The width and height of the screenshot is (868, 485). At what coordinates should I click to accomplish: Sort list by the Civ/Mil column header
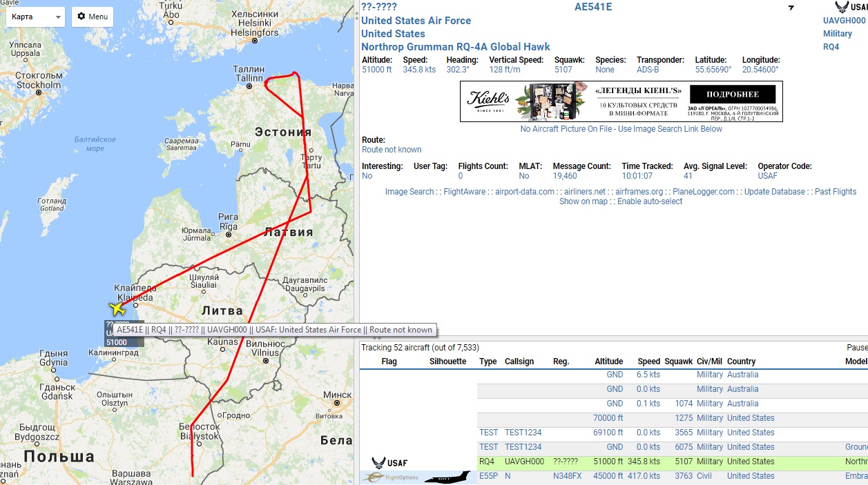tap(709, 362)
